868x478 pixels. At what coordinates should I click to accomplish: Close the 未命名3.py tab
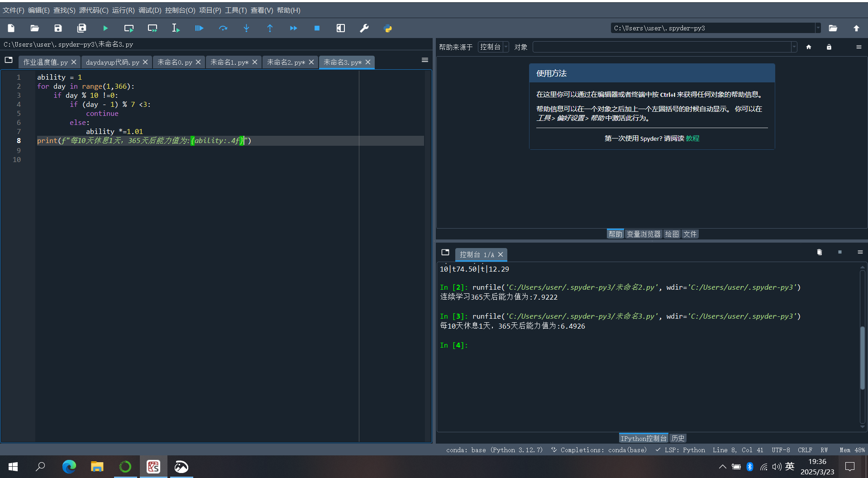click(368, 62)
